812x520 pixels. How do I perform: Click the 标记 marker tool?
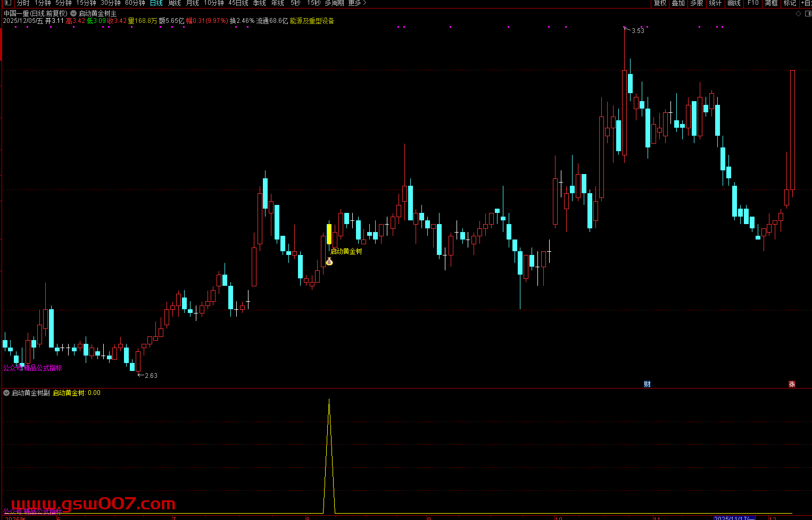tap(790, 3)
